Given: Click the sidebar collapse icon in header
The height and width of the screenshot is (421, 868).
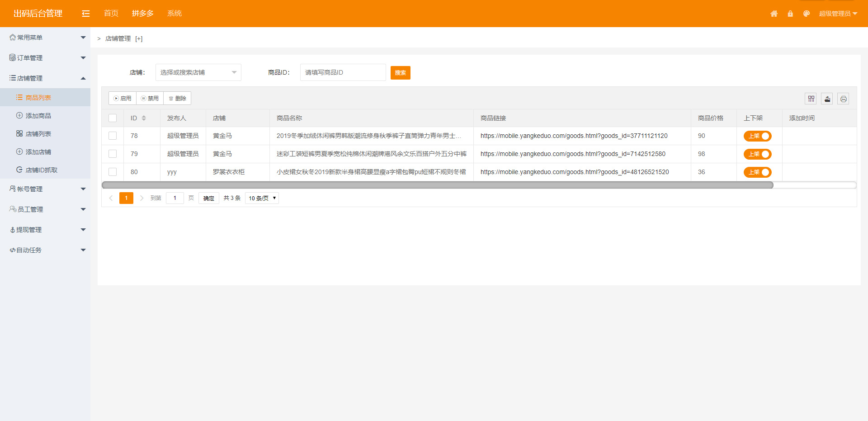Looking at the screenshot, I should (x=85, y=14).
